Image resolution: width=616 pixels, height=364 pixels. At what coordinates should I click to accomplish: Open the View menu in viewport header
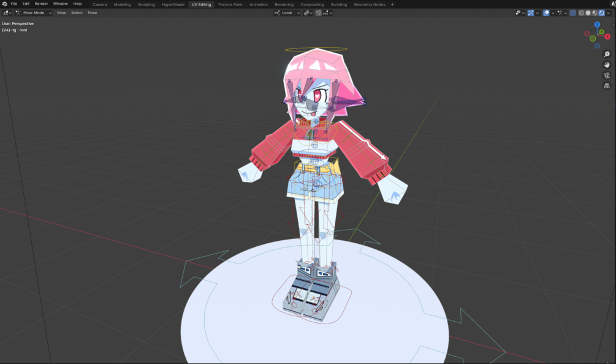(61, 13)
